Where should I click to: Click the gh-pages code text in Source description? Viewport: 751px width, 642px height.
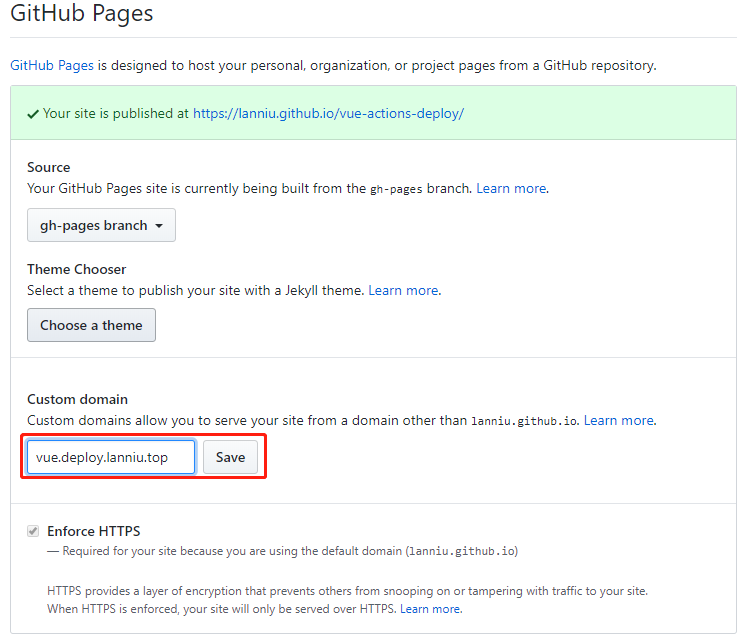coord(396,189)
